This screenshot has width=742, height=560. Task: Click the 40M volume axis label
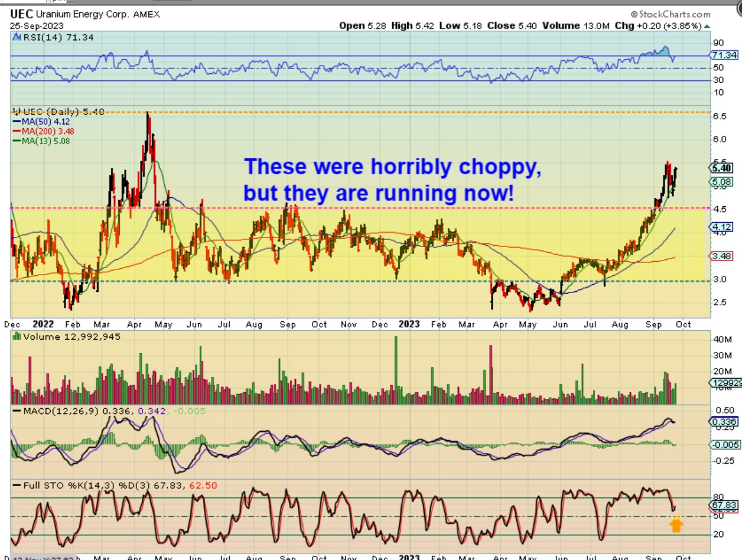(721, 339)
